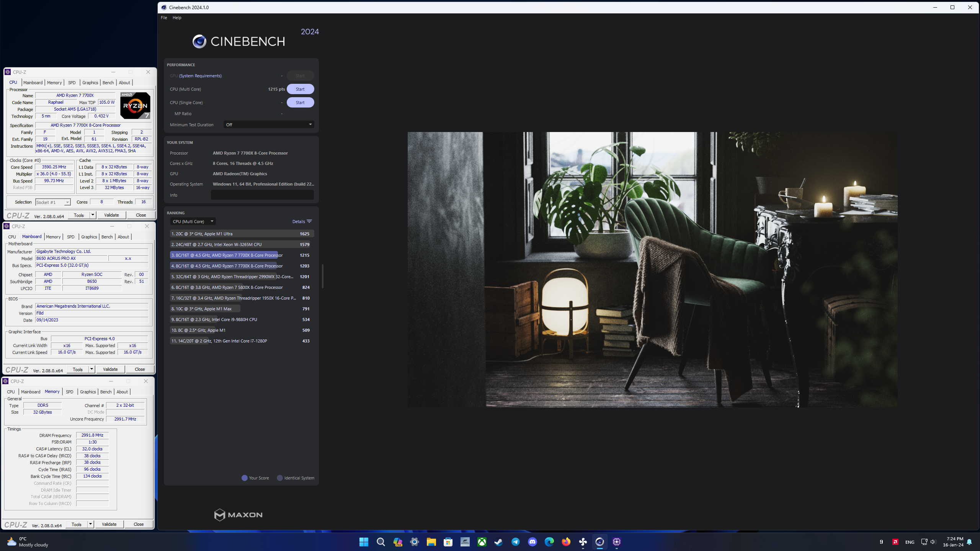Open the Help menu in Cinebench
The image size is (980, 551).
177,18
